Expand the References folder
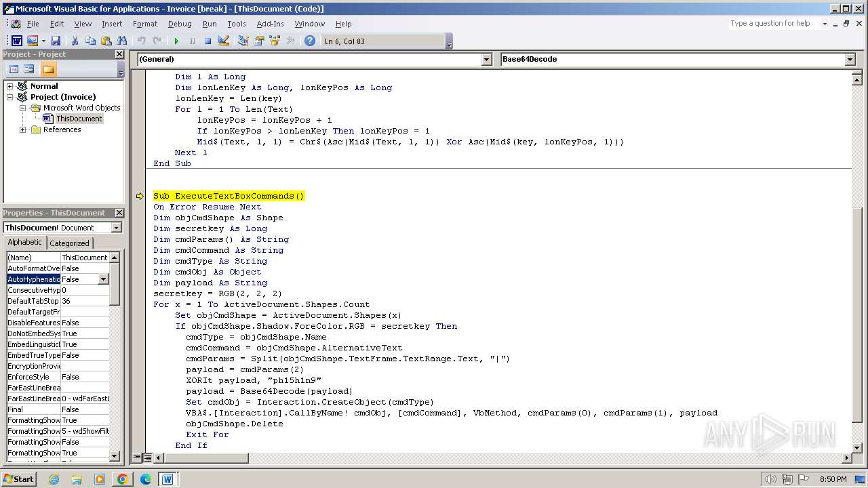 point(22,129)
